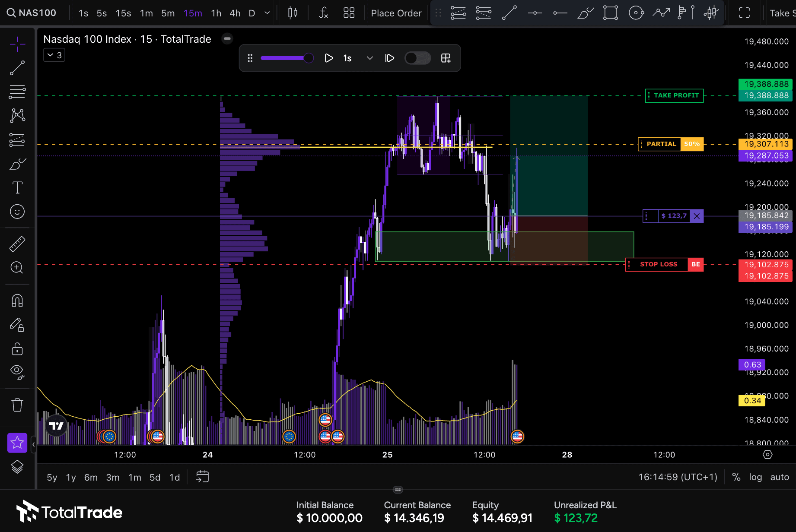
Task: Click the Place Order button
Action: [396, 13]
